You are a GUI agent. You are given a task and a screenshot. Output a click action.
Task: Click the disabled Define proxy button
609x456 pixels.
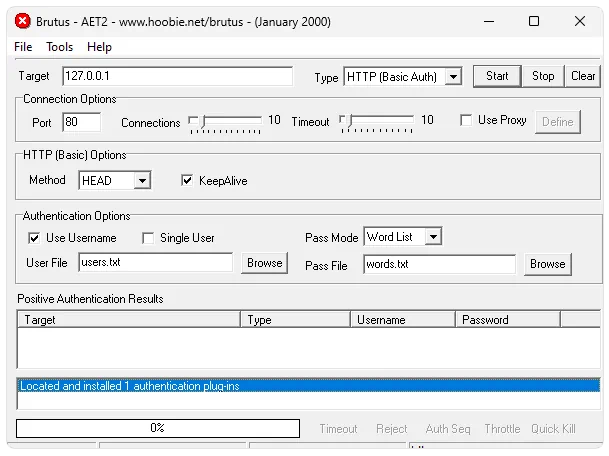click(x=558, y=122)
